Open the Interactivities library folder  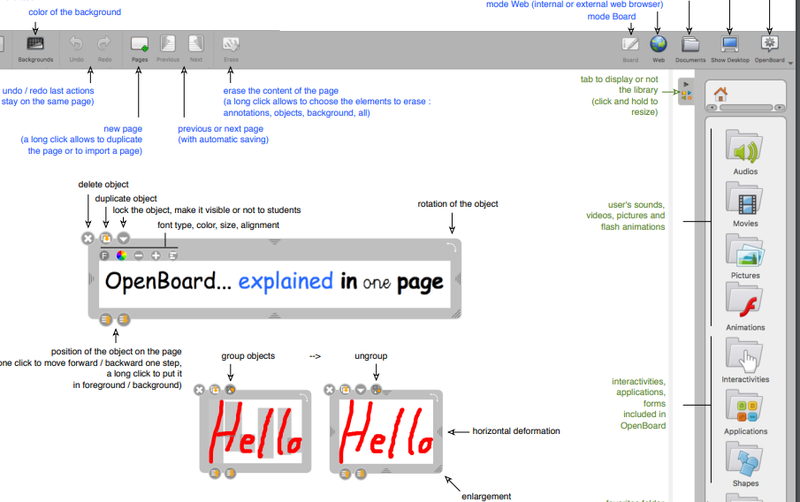pos(745,360)
